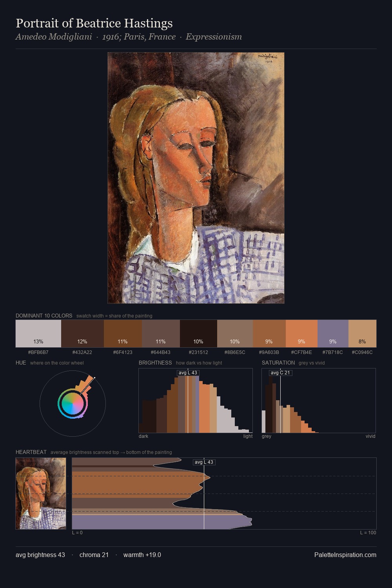Click the DOMINANT 10 COLORS heading

(44, 316)
